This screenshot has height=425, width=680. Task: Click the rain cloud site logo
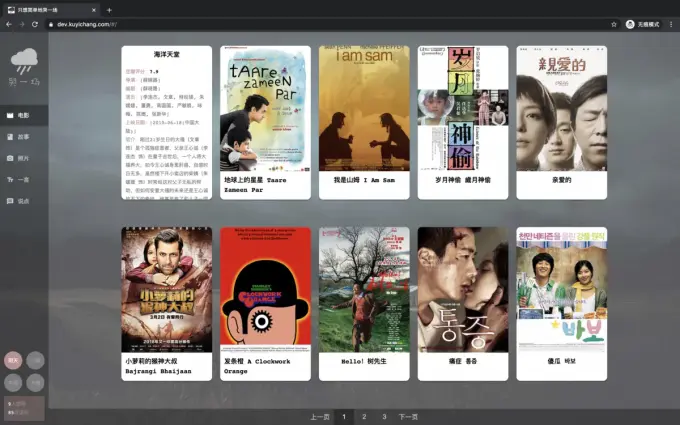[x=24, y=61]
